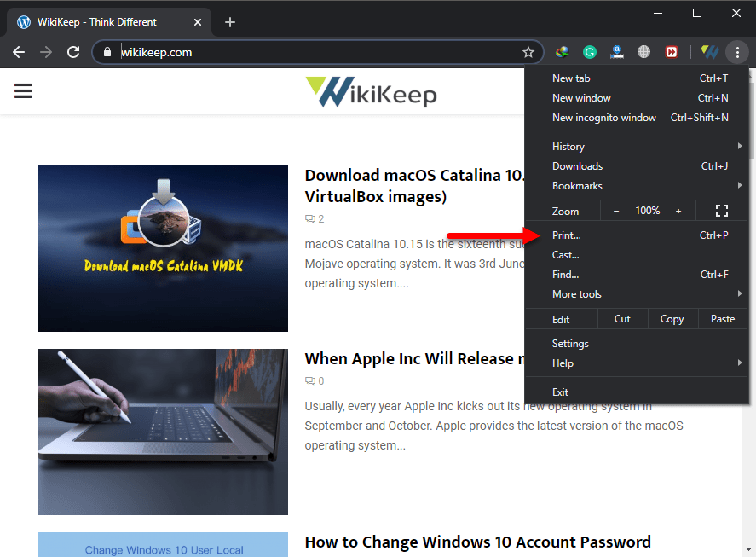
Task: Open the red fast-forward extension icon
Action: click(x=671, y=52)
